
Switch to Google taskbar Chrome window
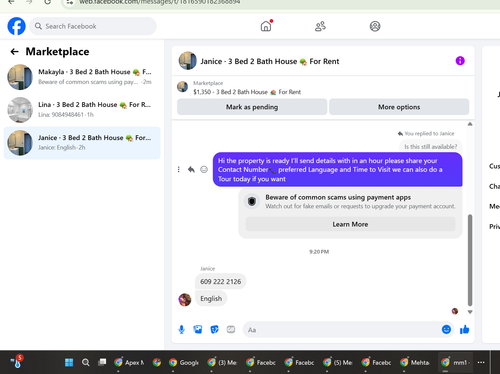click(184, 362)
